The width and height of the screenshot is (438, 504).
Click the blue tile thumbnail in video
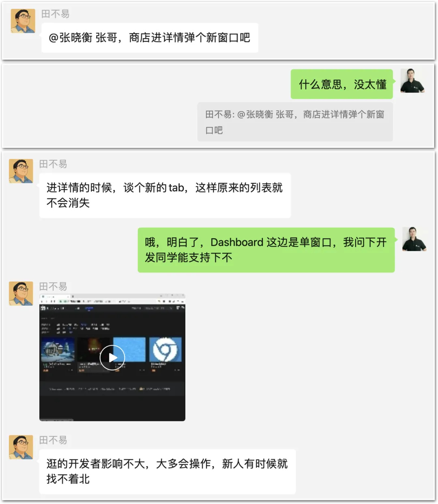pos(129,350)
